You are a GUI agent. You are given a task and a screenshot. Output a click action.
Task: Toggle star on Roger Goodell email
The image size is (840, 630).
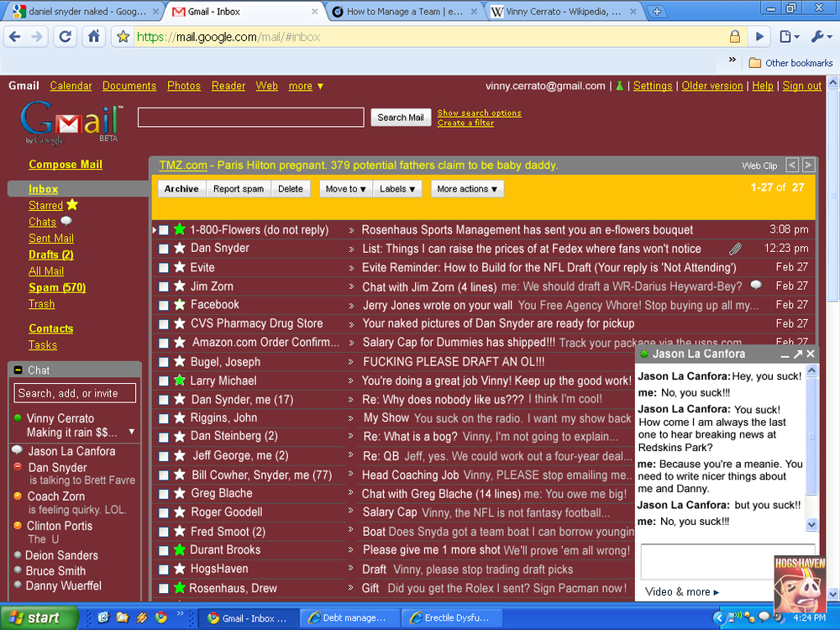(x=180, y=512)
